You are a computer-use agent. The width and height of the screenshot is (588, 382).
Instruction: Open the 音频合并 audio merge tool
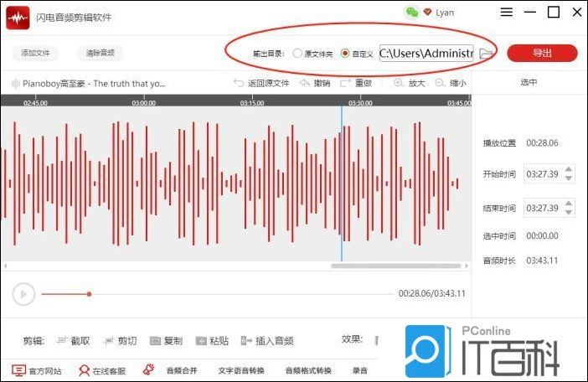(x=182, y=371)
